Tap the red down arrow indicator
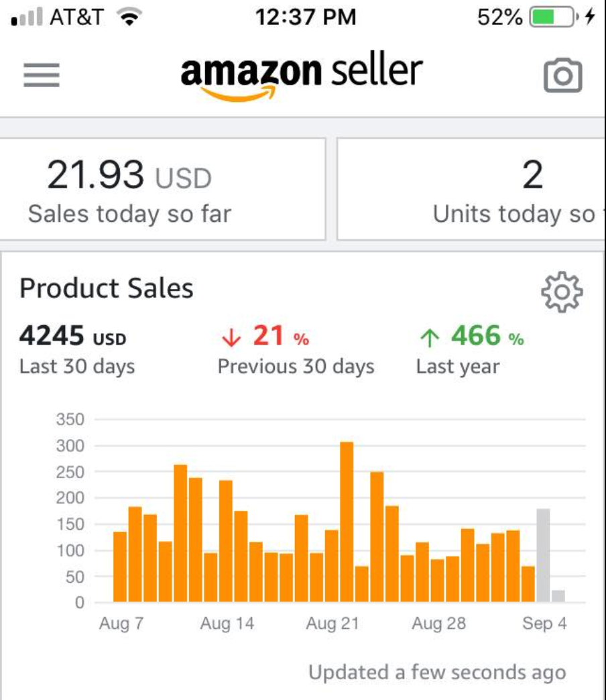This screenshot has height=700, width=606. 231,337
